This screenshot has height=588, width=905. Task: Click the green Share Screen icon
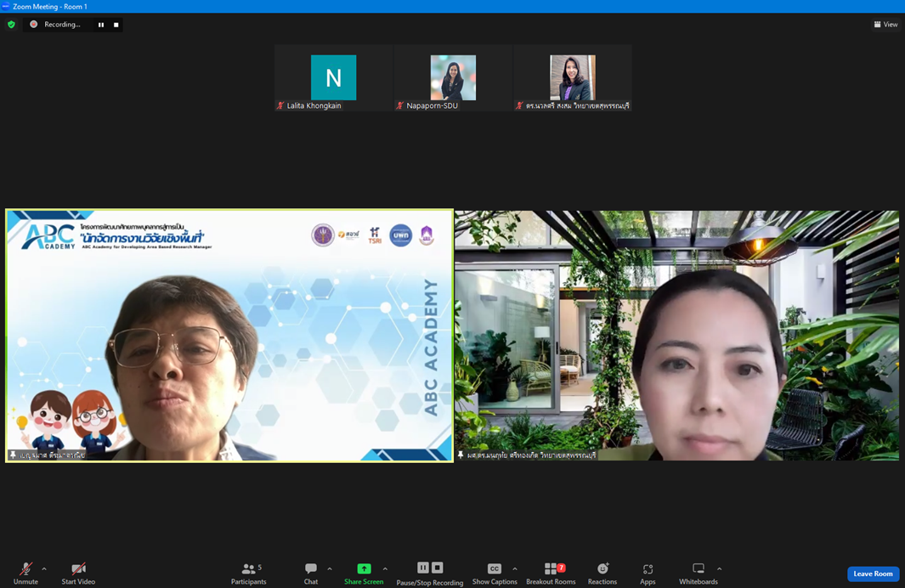364,569
